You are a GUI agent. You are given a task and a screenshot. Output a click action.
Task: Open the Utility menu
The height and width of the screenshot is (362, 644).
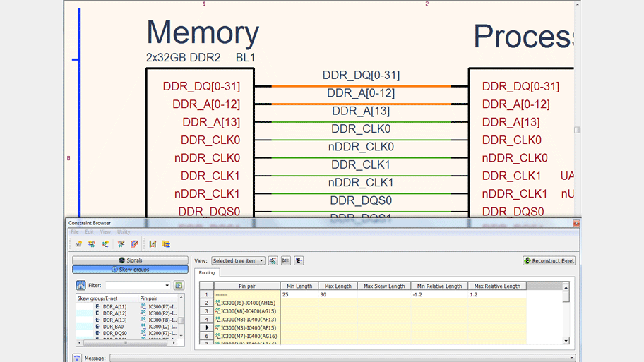[124, 232]
